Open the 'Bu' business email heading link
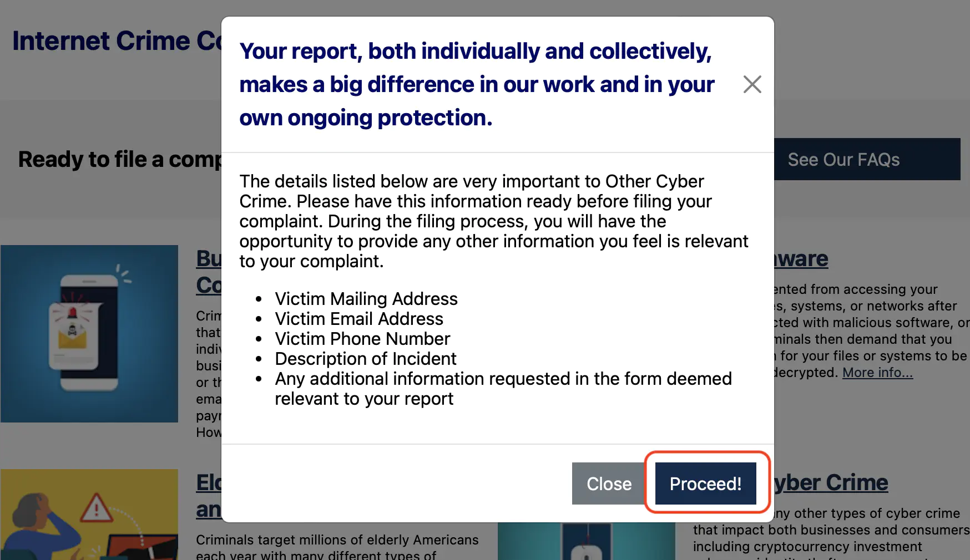The height and width of the screenshot is (560, 970). (209, 259)
